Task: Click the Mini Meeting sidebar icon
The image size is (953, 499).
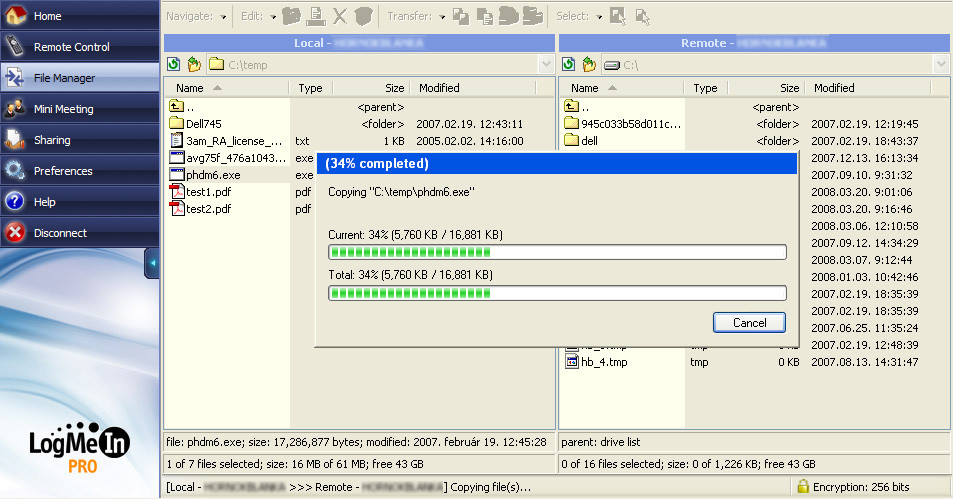Action: pyautogui.click(x=15, y=109)
